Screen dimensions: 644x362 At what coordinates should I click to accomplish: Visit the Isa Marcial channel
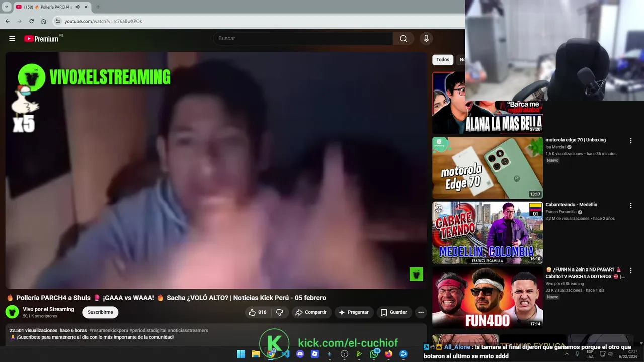[555, 147]
